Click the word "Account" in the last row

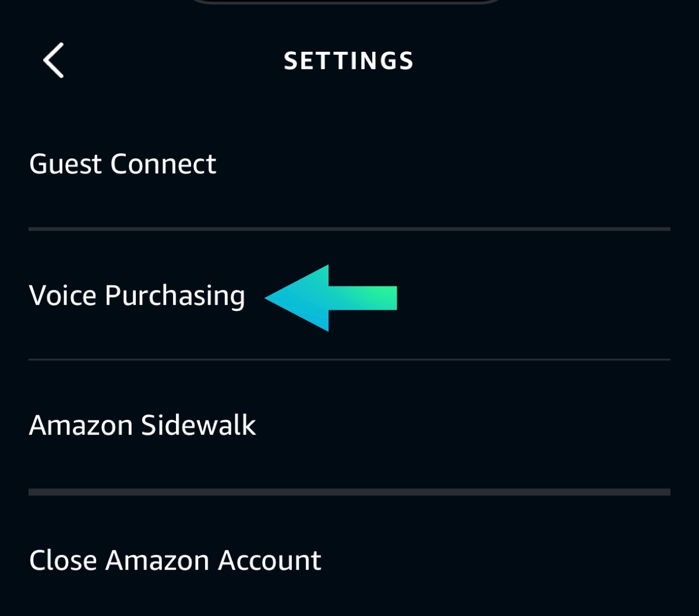click(269, 560)
